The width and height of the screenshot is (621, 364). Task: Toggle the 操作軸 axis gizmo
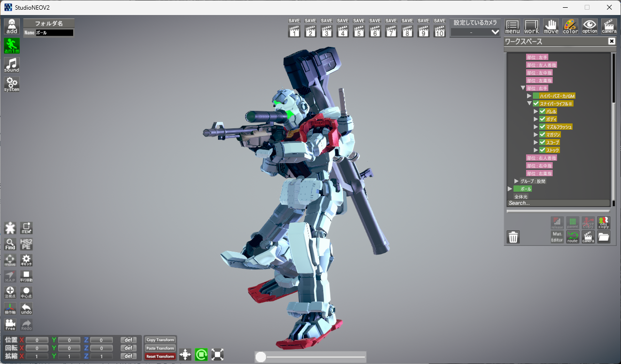click(10, 309)
